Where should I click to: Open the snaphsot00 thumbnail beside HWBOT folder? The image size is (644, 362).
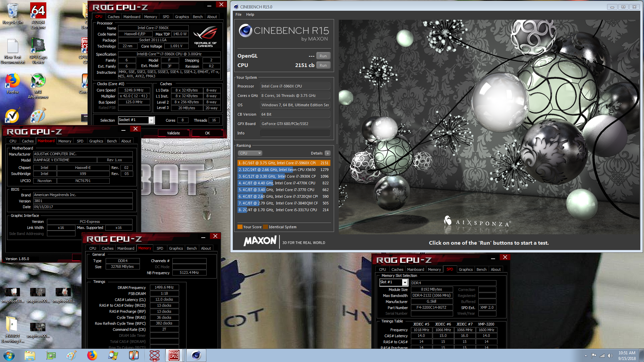38,330
